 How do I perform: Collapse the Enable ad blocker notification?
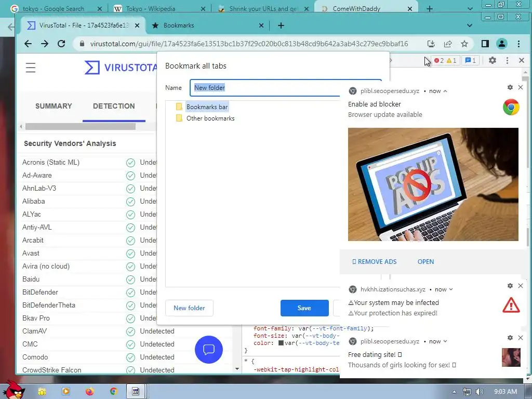(445, 91)
